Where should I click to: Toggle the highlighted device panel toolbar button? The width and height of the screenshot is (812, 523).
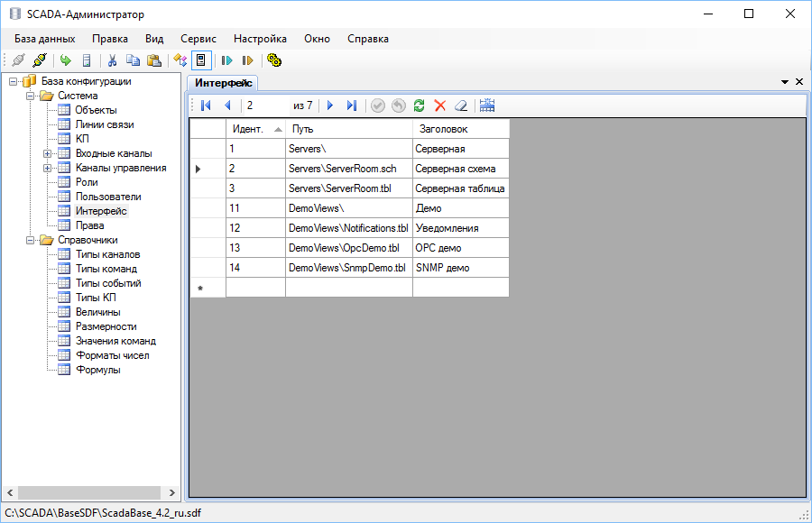(x=201, y=60)
